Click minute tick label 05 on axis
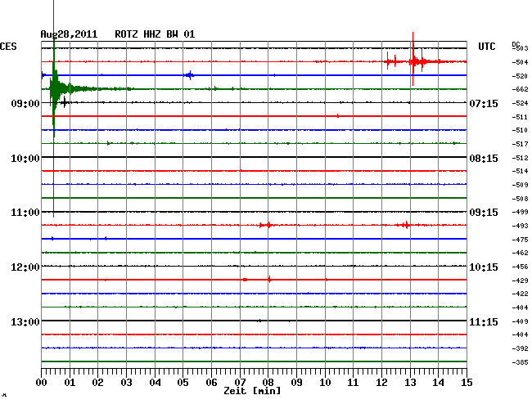 click(183, 382)
